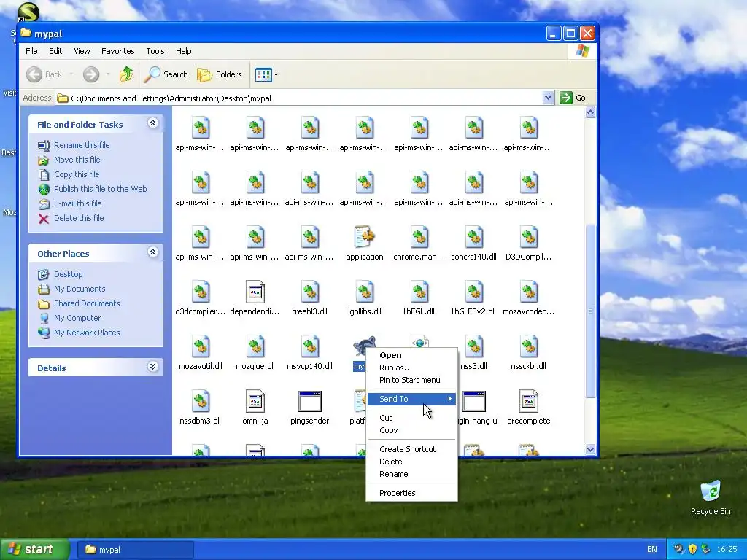Select the mozavutil.dll file icon
The height and width of the screenshot is (560, 747).
click(201, 346)
